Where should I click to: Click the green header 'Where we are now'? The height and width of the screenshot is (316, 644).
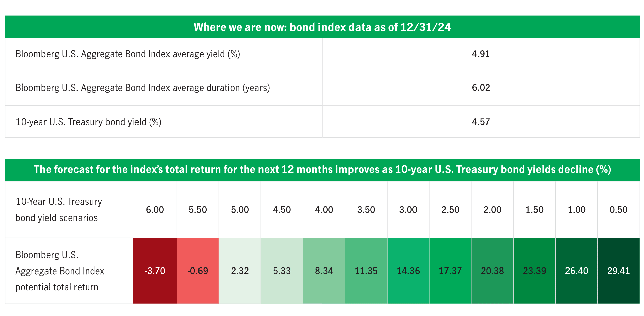[322, 27]
